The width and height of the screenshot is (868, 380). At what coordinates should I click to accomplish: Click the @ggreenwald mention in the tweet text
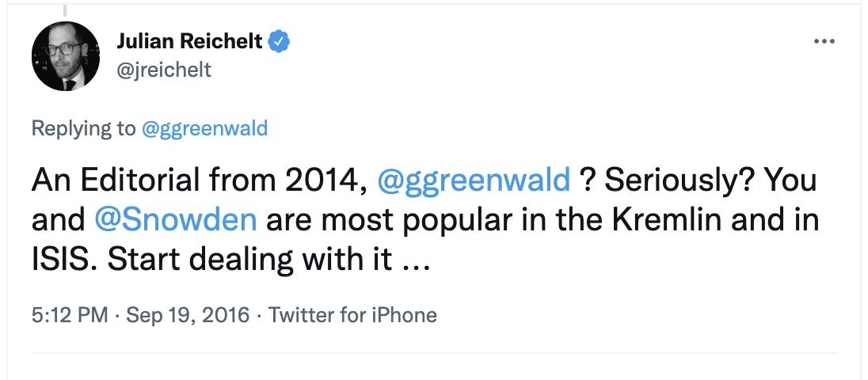click(474, 181)
